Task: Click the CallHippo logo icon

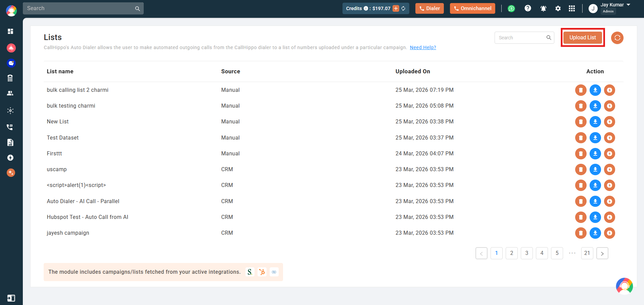Action: click(11, 11)
